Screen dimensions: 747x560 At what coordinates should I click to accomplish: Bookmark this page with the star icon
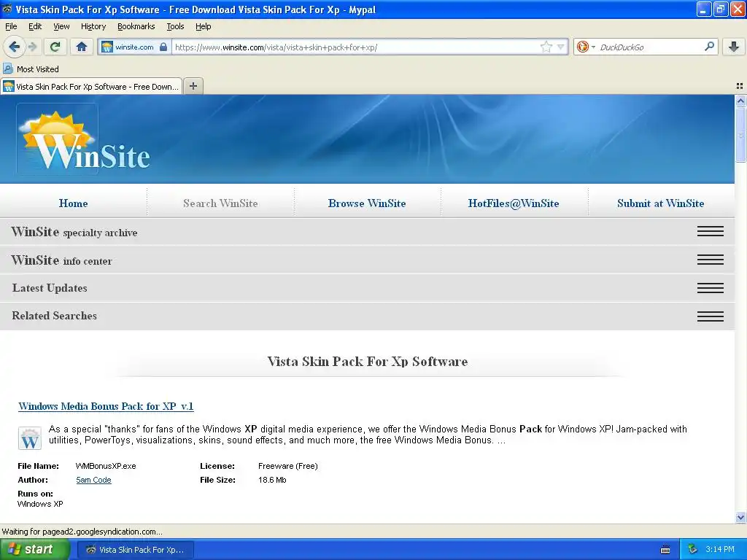[546, 47]
